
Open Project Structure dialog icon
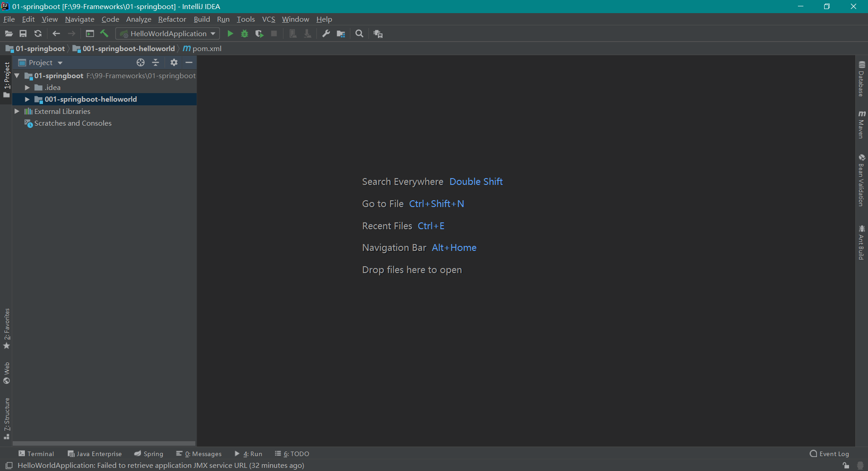pos(341,33)
